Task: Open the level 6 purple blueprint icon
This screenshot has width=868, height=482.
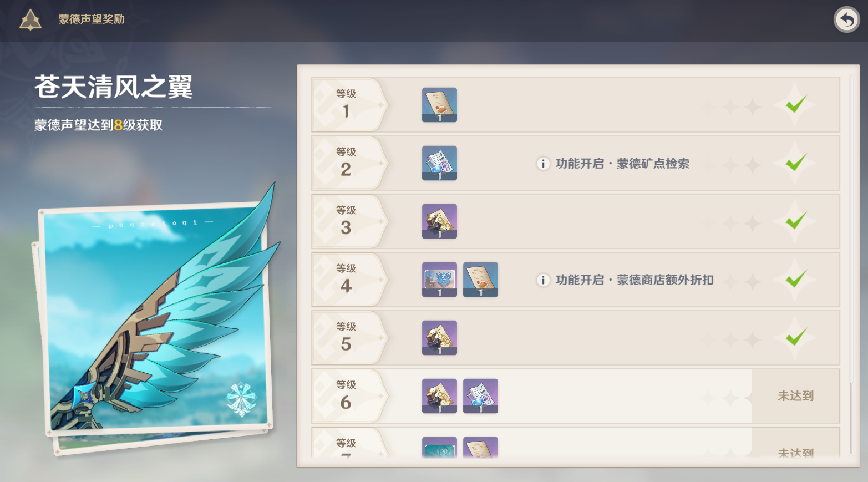Action: tap(480, 396)
